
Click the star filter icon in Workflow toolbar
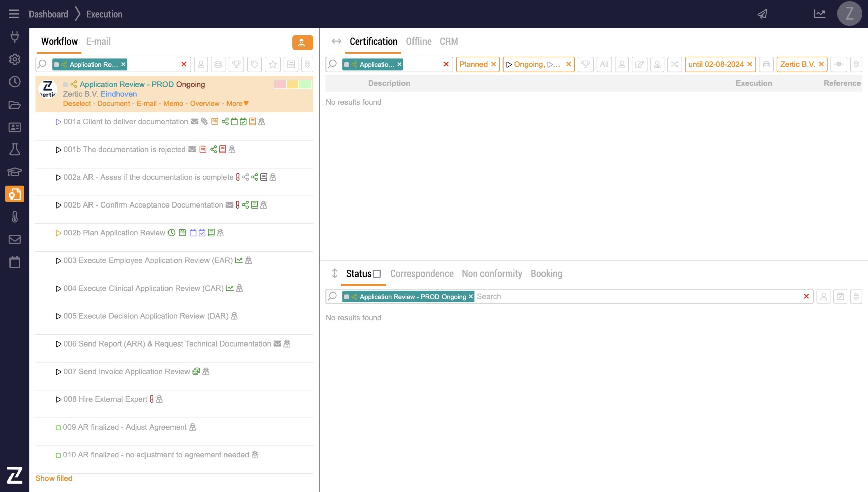273,64
